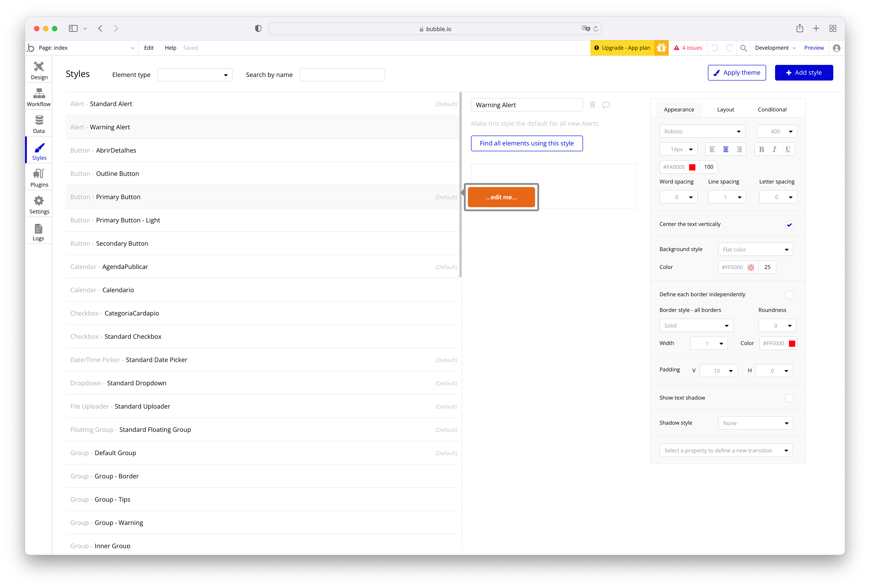Click the redo arrow icon

tap(729, 48)
